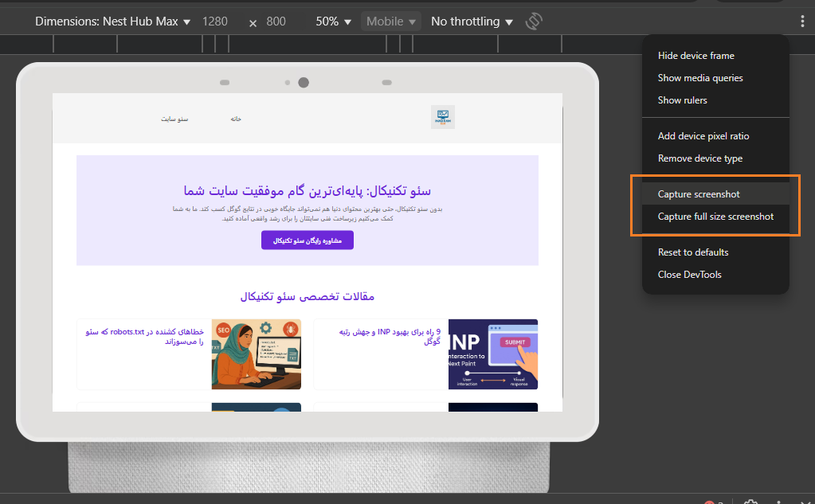Click the purple مشاوره رایگان سئو تکنیکال button
The height and width of the screenshot is (504, 815).
pos(308,240)
